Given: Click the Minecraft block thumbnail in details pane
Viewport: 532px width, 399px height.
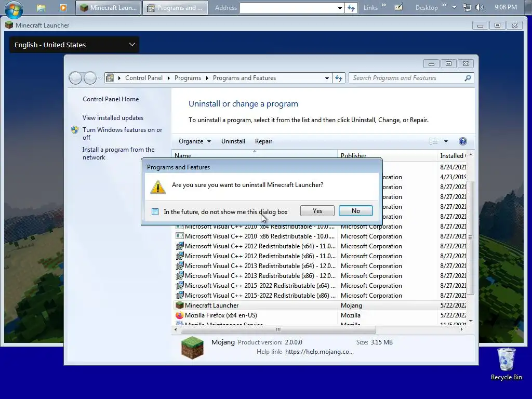Looking at the screenshot, I should coord(192,348).
